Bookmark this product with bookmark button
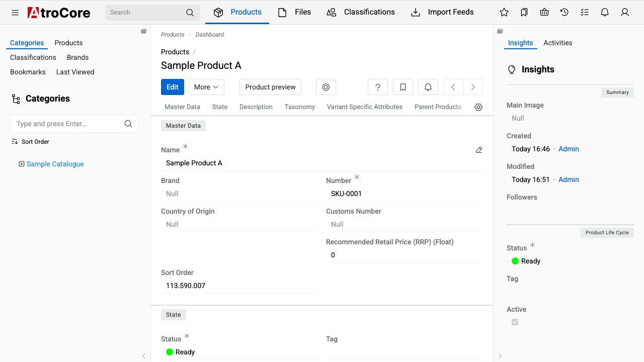The width and height of the screenshot is (644, 362). pos(403,87)
